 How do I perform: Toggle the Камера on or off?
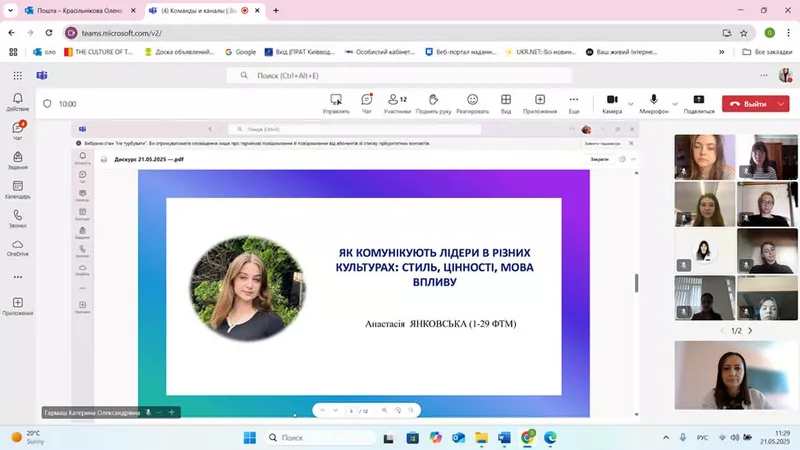612,104
